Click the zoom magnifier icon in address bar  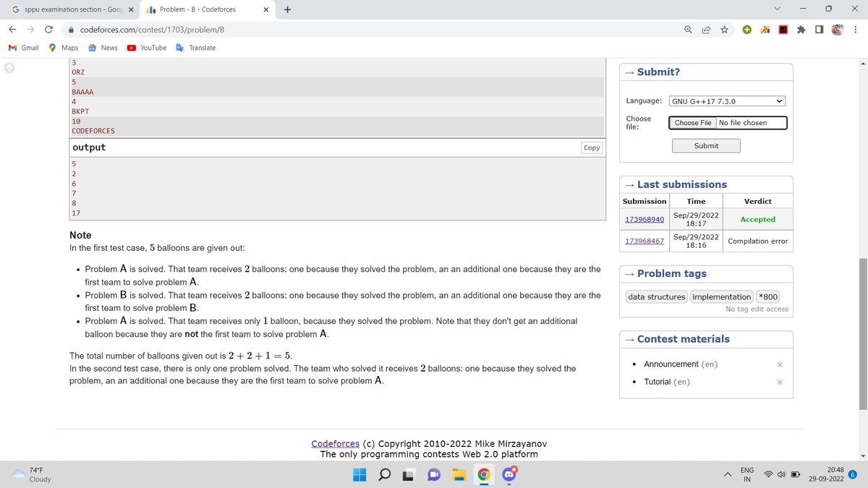tap(688, 30)
